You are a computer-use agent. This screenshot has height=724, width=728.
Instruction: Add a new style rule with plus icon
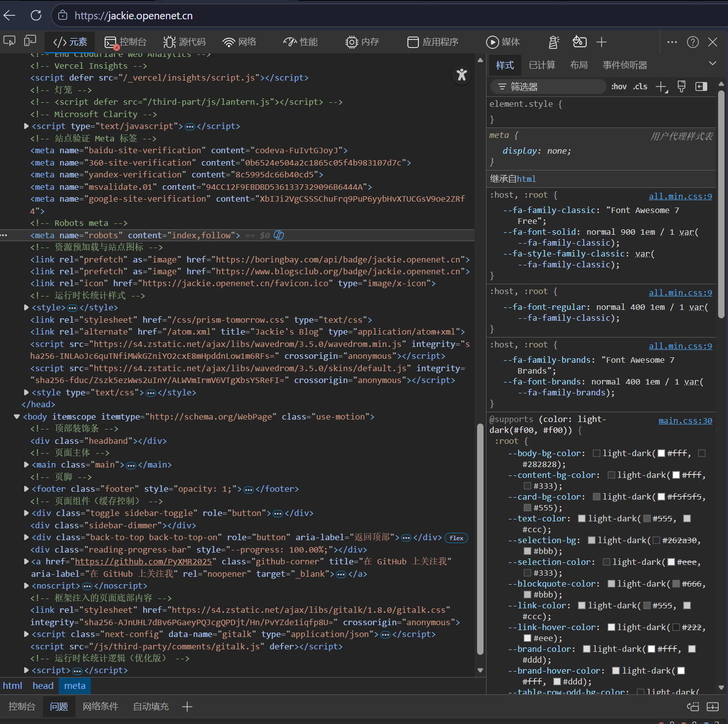point(661,87)
